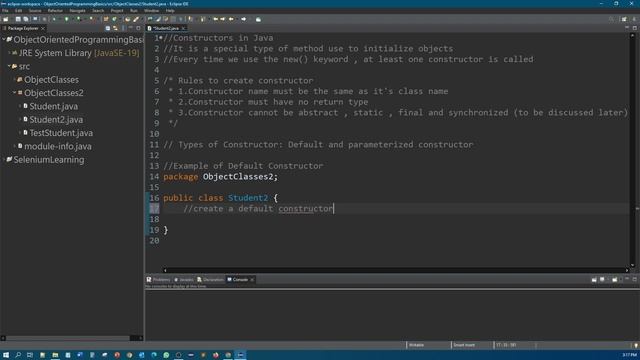Open the Help menu
The width and height of the screenshot is (640, 360).
(x=170, y=11)
